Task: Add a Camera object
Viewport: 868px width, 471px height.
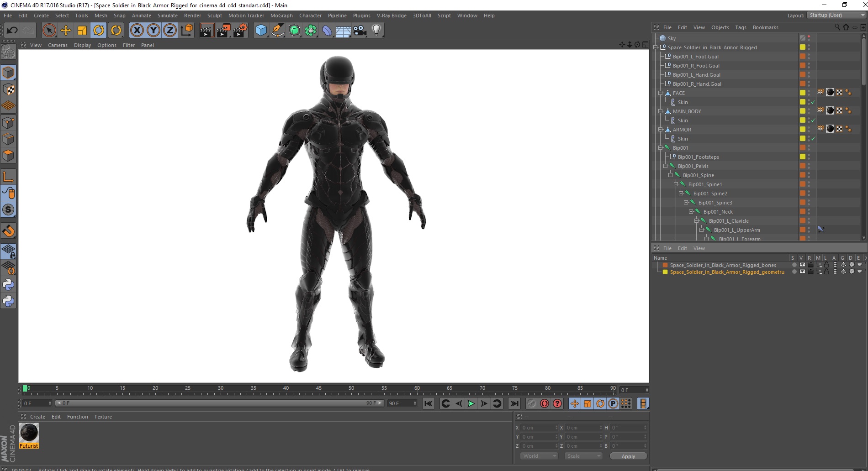Action: coord(360,31)
